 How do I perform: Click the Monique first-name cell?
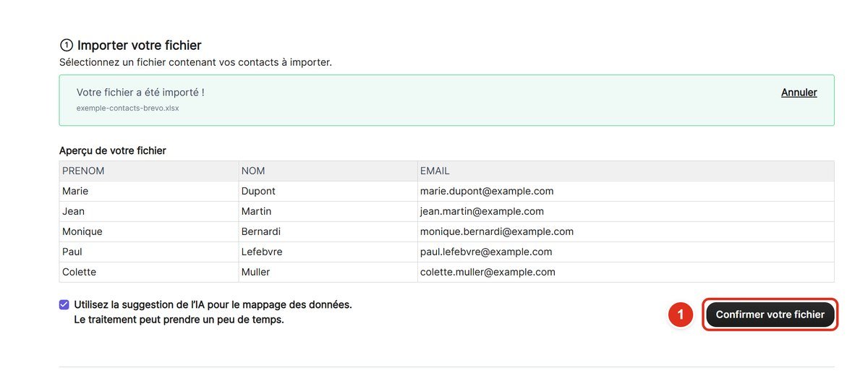click(x=149, y=232)
